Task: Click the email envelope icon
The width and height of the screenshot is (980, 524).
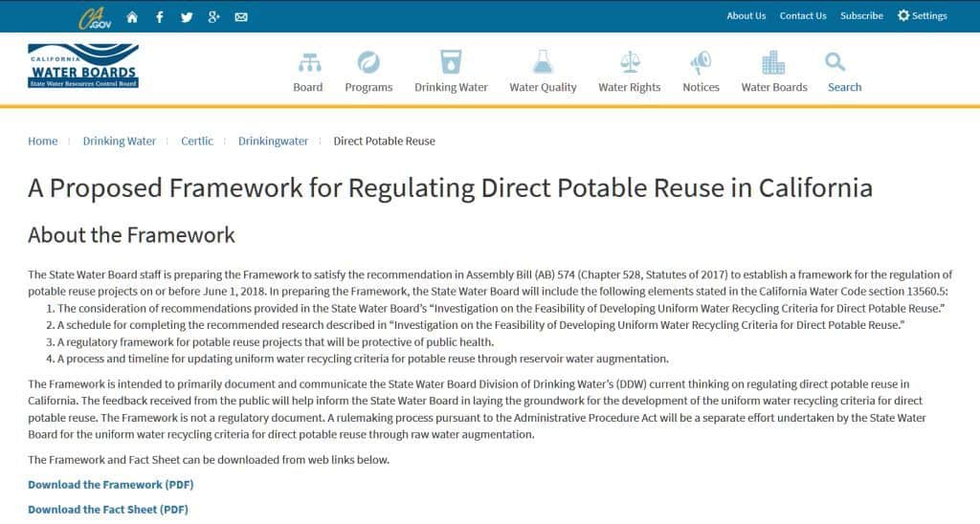Action: coord(241,16)
